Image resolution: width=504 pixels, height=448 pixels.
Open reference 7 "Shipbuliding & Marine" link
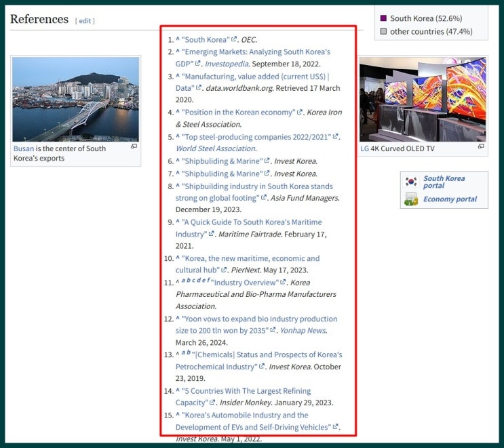[x=222, y=174]
